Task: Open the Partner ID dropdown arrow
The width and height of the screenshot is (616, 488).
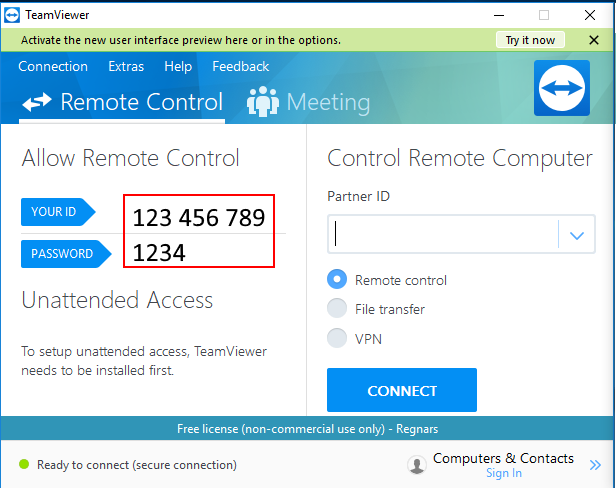Action: click(576, 235)
